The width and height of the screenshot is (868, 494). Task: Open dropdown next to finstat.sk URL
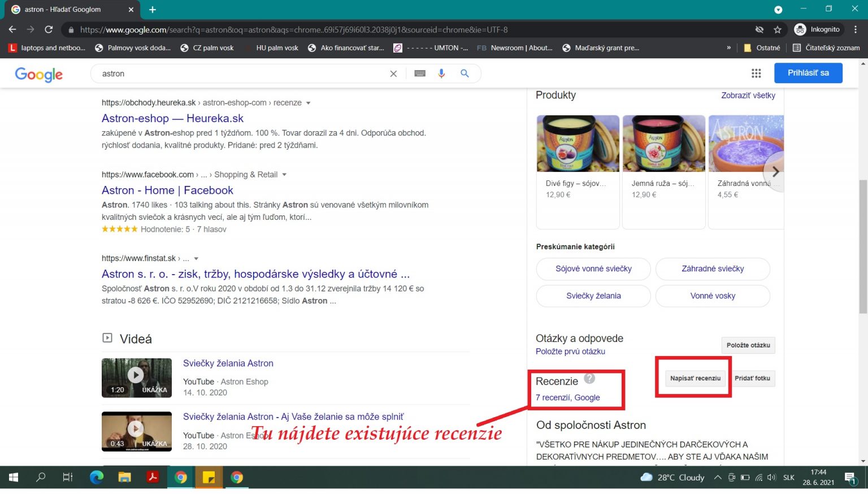pos(196,258)
